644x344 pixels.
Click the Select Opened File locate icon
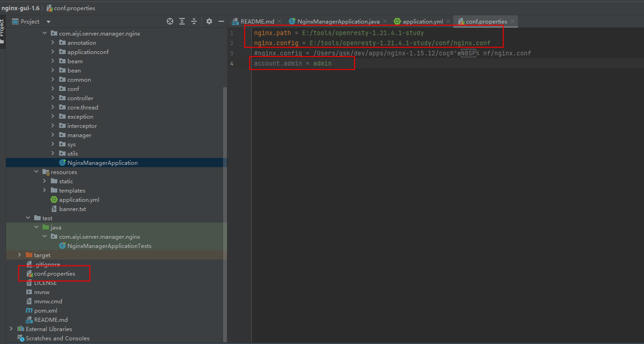pos(170,21)
